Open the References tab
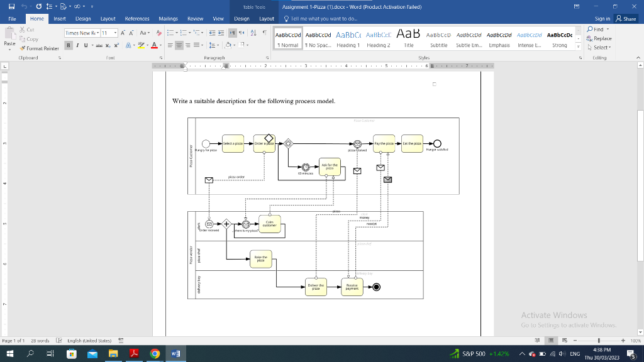The width and height of the screenshot is (644, 362). 137,19
